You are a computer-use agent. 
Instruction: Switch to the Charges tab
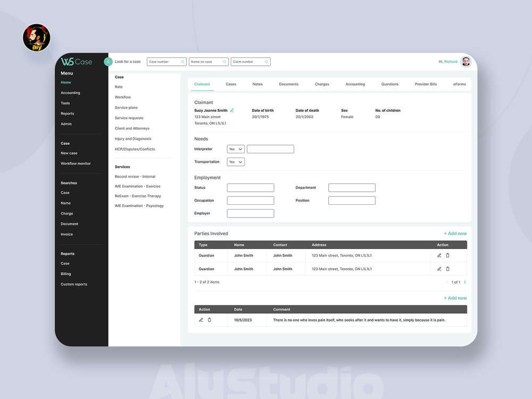322,84
